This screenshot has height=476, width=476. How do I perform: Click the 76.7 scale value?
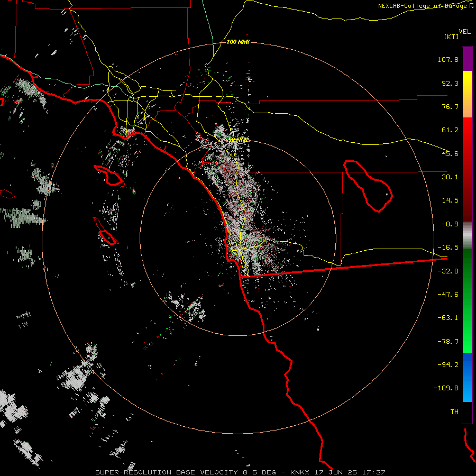click(450, 106)
